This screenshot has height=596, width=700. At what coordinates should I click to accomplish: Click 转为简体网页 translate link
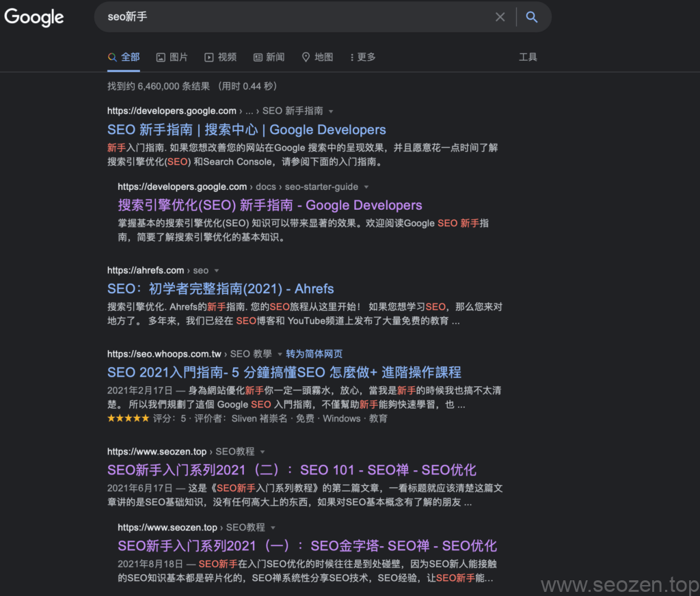click(x=314, y=354)
